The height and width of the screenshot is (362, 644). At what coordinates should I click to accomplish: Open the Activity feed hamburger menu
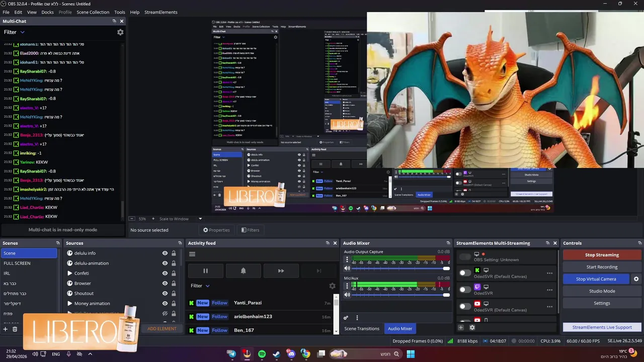192,254
